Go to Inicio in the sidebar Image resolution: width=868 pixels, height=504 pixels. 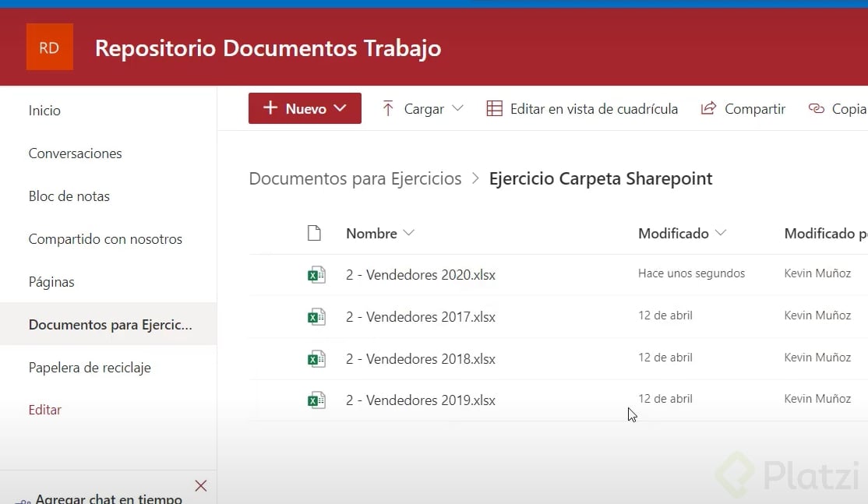click(x=44, y=111)
